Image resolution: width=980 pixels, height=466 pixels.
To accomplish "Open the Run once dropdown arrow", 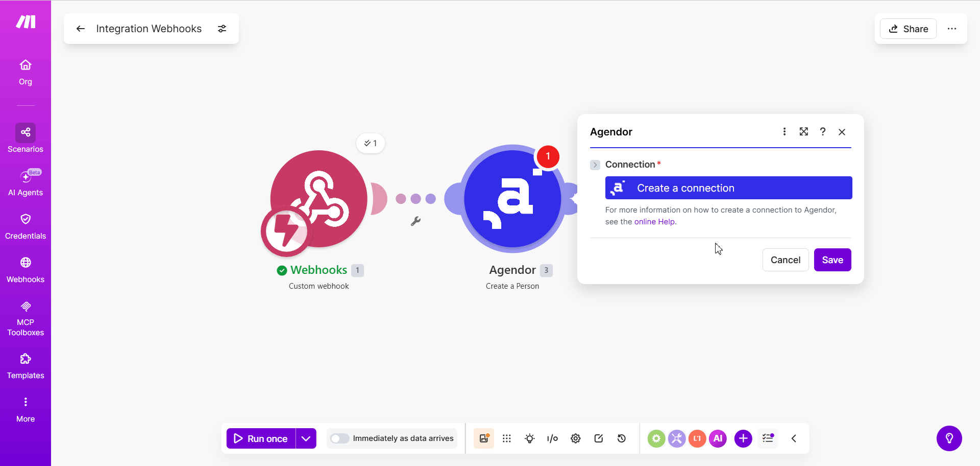I will coord(306,438).
